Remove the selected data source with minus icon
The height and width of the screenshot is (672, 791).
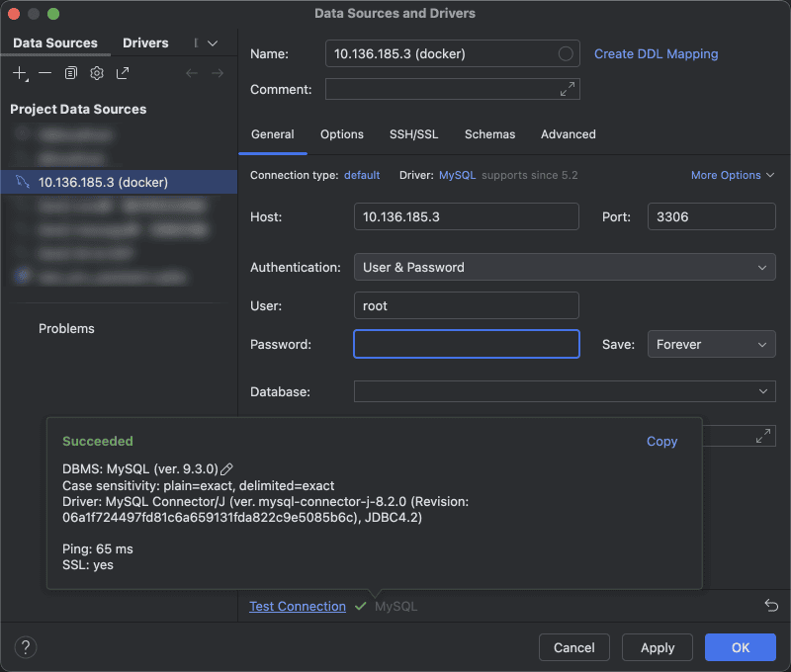pos(44,73)
